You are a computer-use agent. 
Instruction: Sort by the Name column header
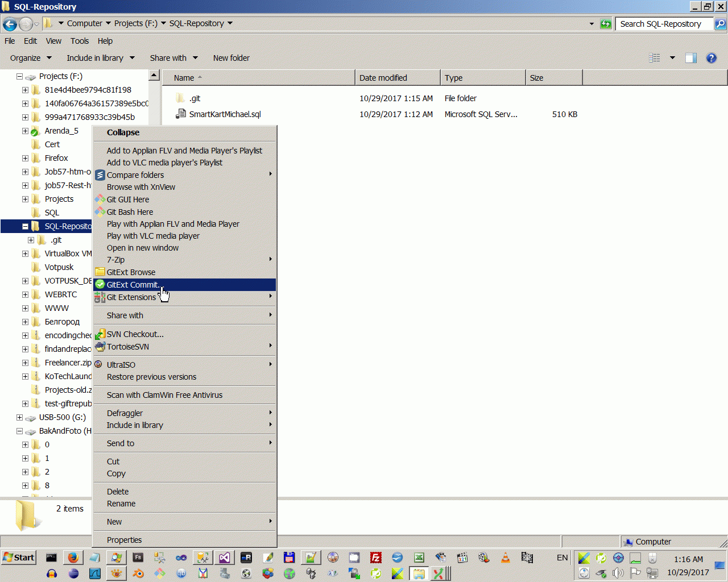(259, 78)
